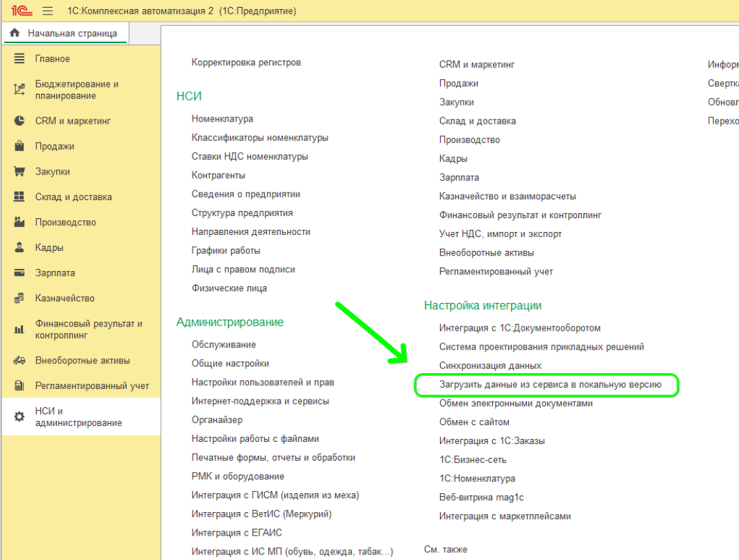This screenshot has width=739, height=560.
Task: Click the Финансовый результат bar chart icon
Action: coord(19,329)
